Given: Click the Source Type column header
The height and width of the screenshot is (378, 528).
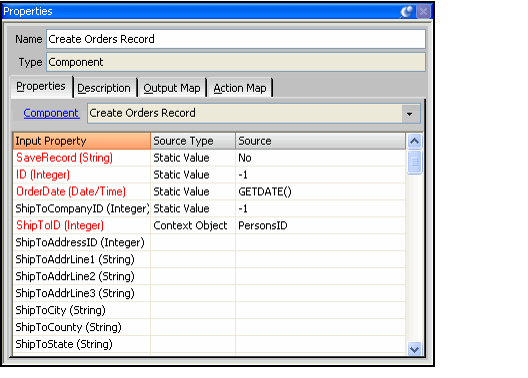Looking at the screenshot, I should (x=193, y=141).
